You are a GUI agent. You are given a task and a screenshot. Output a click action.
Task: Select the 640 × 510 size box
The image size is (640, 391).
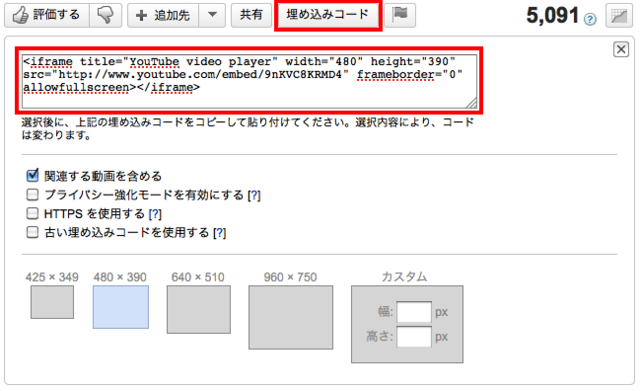[199, 309]
